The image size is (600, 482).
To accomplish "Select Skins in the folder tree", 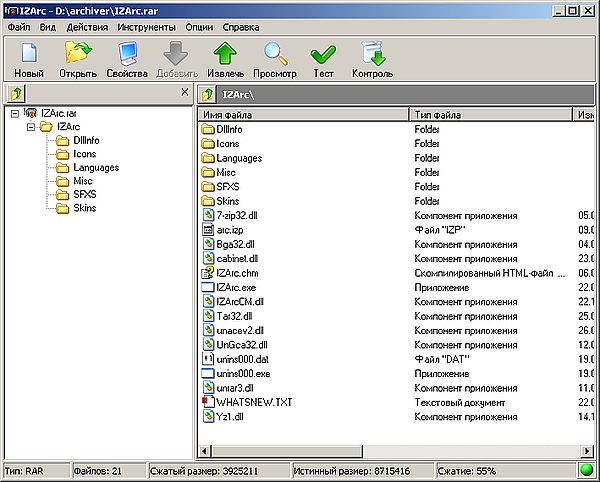I will coord(85,208).
